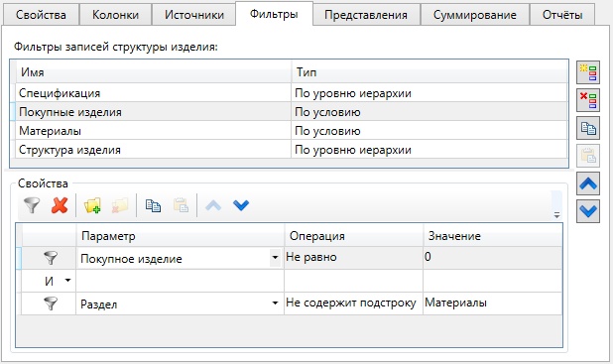Open the Раздел parameter dropdown
The width and height of the screenshot is (613, 364).
275,303
